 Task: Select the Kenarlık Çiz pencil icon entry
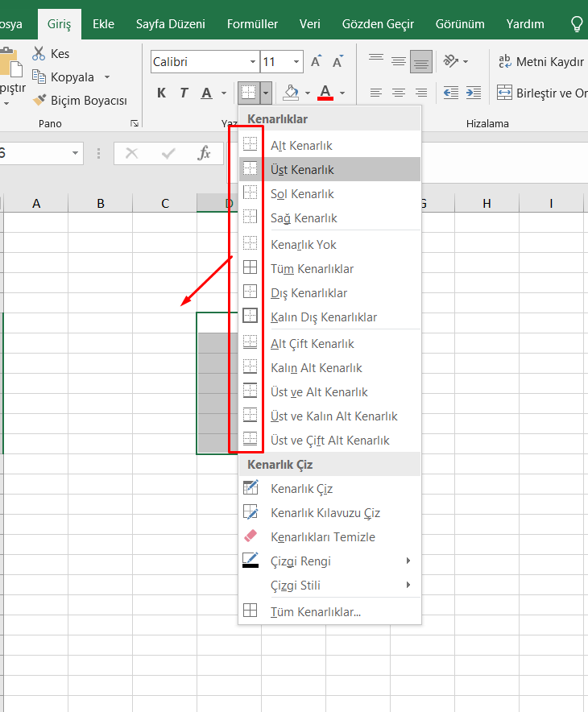click(x=329, y=489)
